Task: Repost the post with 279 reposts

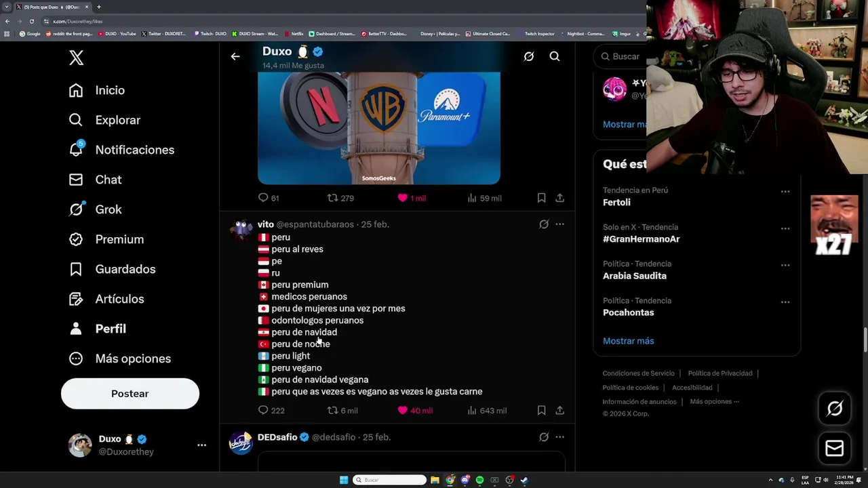Action: 340,198
